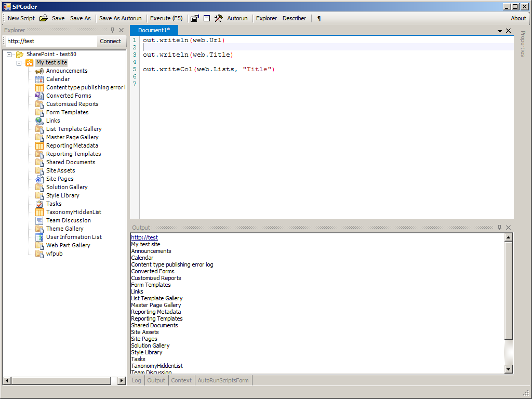Viewport: 532px width, 399px height.
Task: Click the Team Discussion icon
Action: [x=39, y=220]
